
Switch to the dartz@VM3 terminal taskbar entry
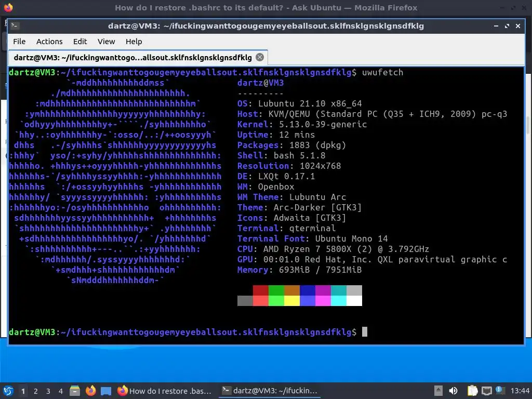[270, 391]
